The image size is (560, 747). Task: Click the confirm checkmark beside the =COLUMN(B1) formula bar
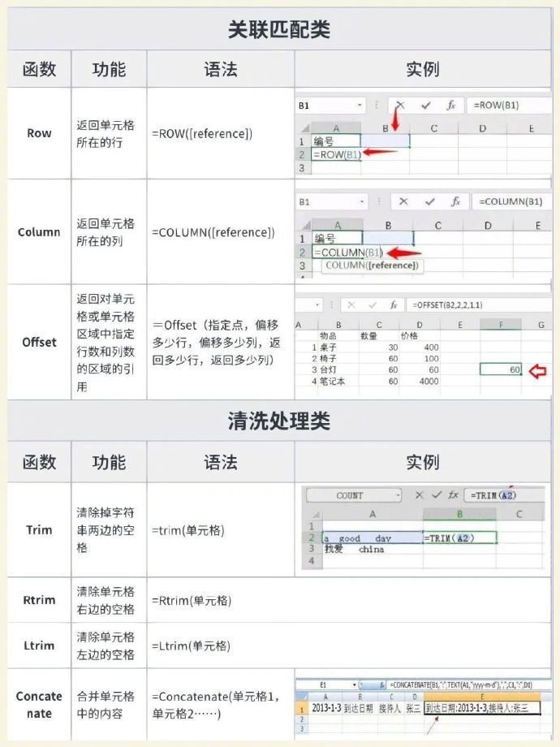point(429,201)
